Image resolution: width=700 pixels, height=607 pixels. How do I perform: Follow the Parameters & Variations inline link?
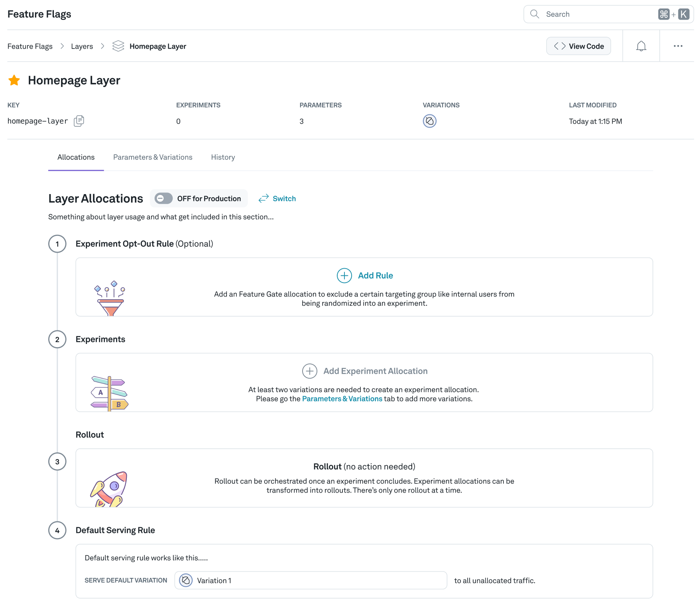342,399
